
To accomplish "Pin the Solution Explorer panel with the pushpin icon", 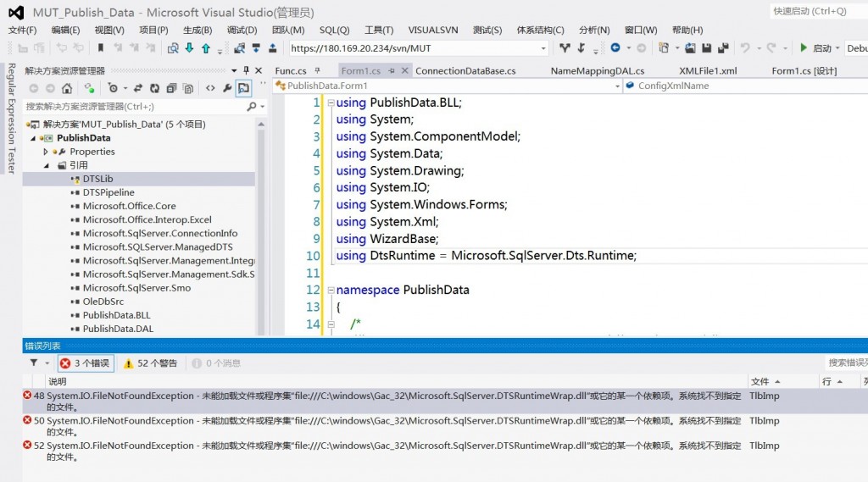I will [x=247, y=70].
